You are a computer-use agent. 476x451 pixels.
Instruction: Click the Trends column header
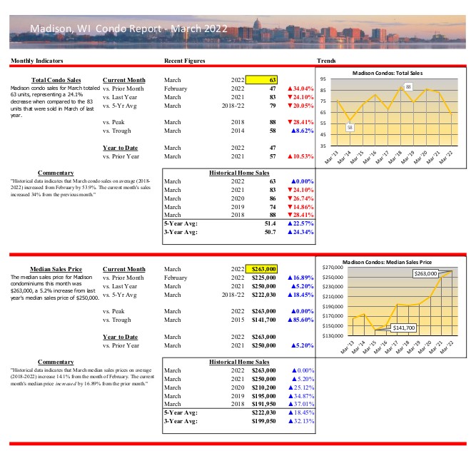326,61
